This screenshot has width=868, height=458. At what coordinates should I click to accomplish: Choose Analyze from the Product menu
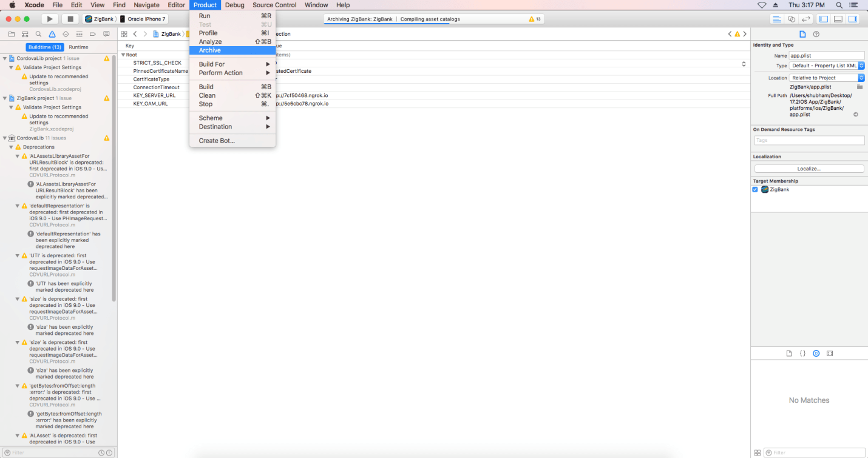232,42
